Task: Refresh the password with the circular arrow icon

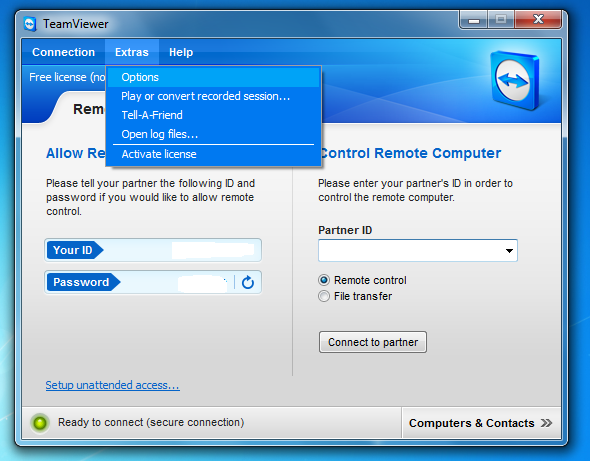Action: (248, 282)
